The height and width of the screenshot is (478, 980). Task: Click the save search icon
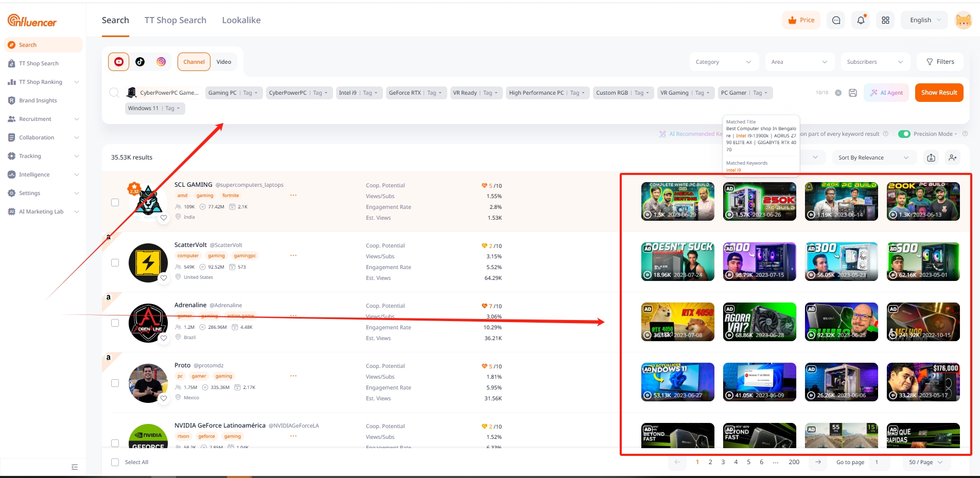[853, 93]
